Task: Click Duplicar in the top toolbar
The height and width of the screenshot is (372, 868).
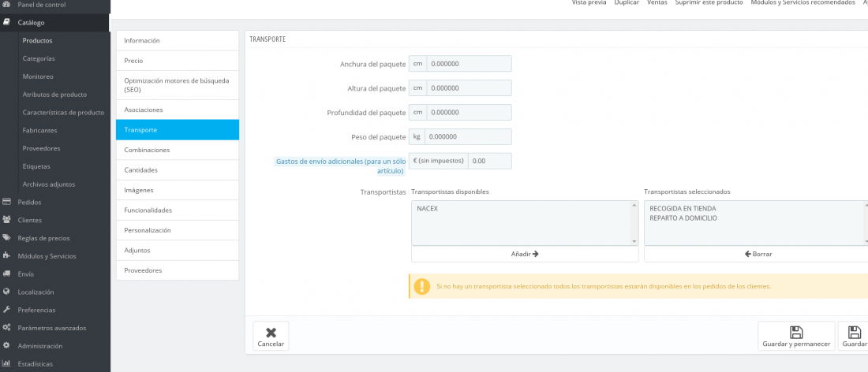Action: pyautogui.click(x=627, y=3)
